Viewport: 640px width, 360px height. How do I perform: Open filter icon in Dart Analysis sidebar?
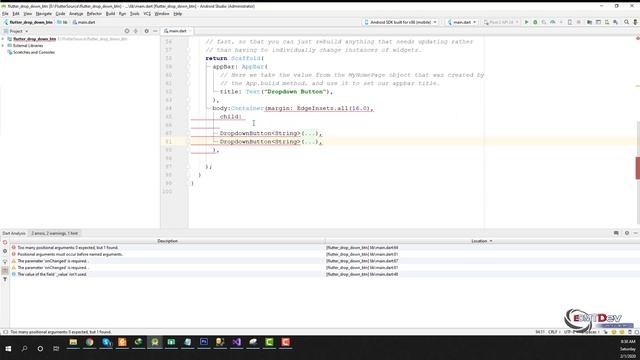tap(5, 280)
